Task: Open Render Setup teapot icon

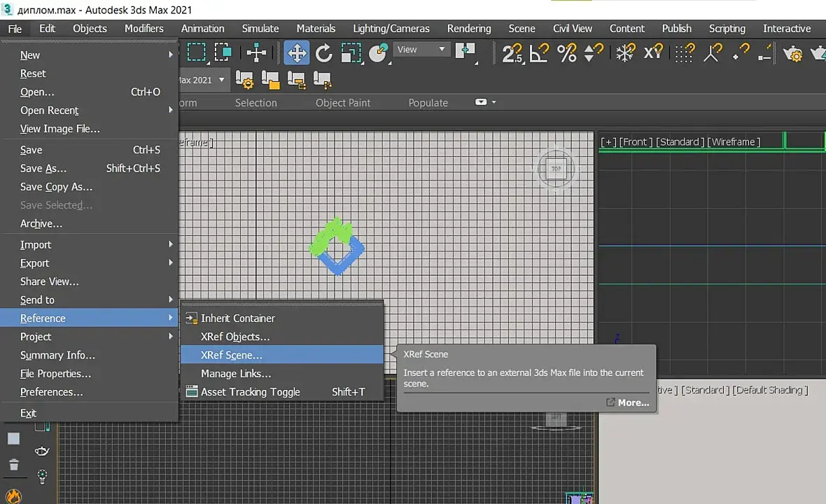Action: click(793, 53)
